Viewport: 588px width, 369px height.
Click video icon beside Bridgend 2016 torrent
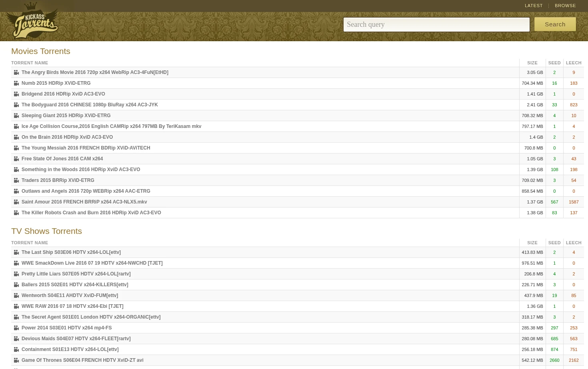pos(16,94)
